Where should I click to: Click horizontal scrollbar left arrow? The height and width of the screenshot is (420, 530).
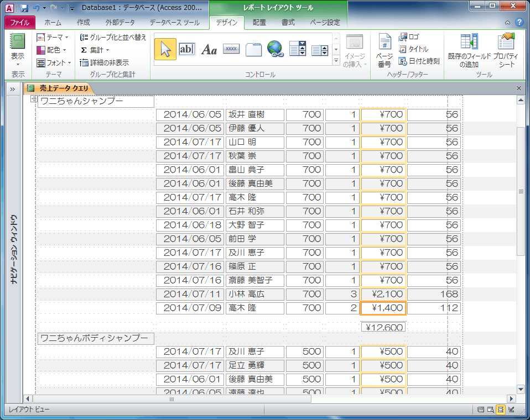[x=28, y=399]
